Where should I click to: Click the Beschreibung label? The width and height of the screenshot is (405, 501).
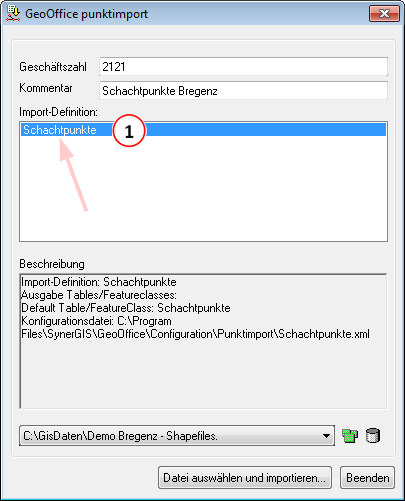click(x=52, y=264)
